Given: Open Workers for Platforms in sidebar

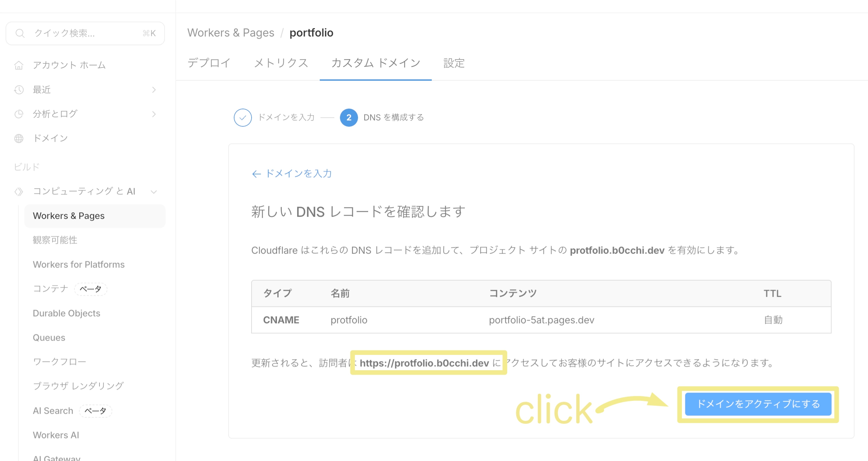Looking at the screenshot, I should pyautogui.click(x=79, y=264).
